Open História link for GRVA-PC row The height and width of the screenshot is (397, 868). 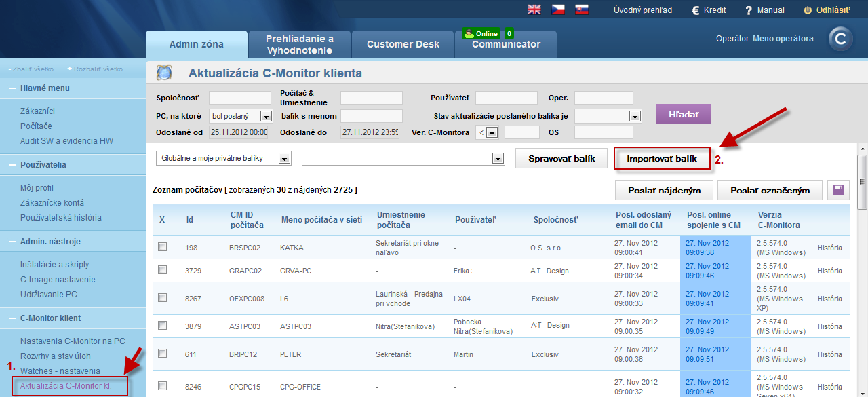[829, 271]
